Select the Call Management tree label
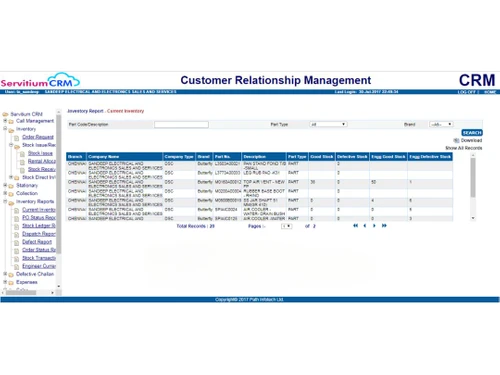The width and height of the screenshot is (500, 375). point(35,121)
